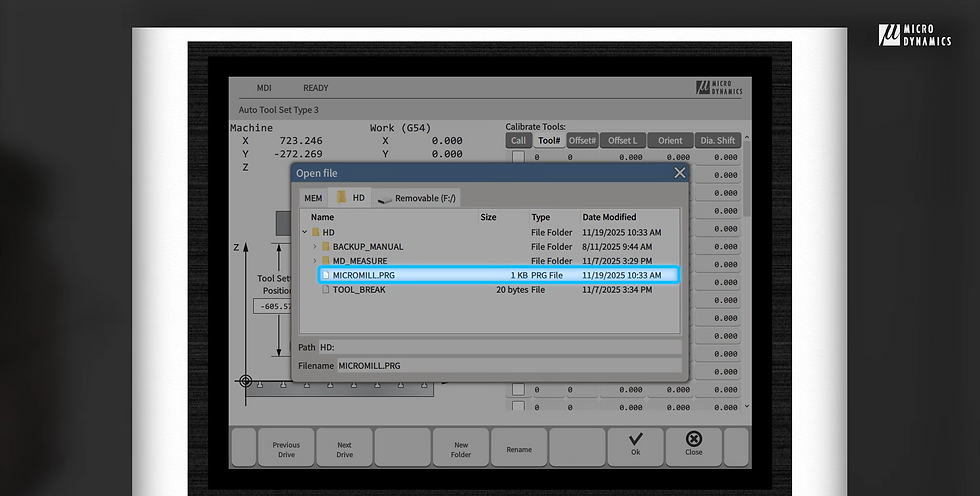Select the HD root folder row
This screenshot has width=980, height=496.
click(x=489, y=232)
